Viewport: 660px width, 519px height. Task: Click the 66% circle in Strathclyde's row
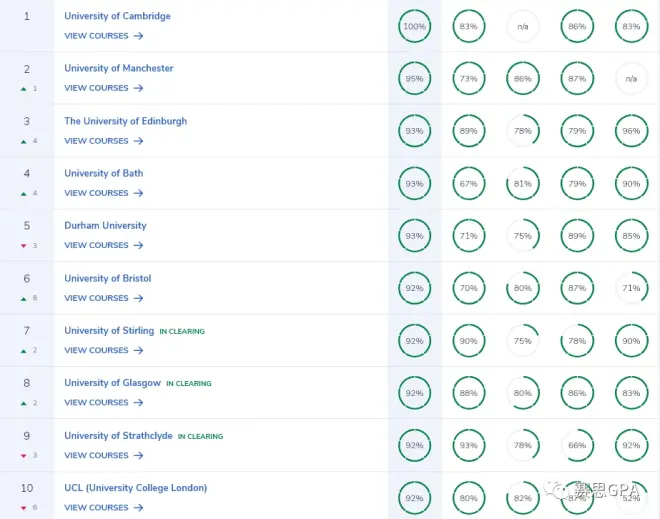(x=576, y=445)
